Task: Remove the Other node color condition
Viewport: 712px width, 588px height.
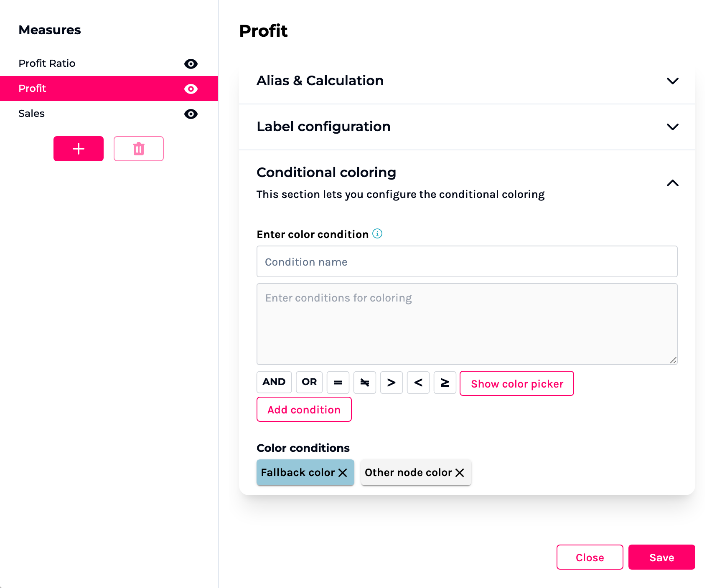Action: 460,473
